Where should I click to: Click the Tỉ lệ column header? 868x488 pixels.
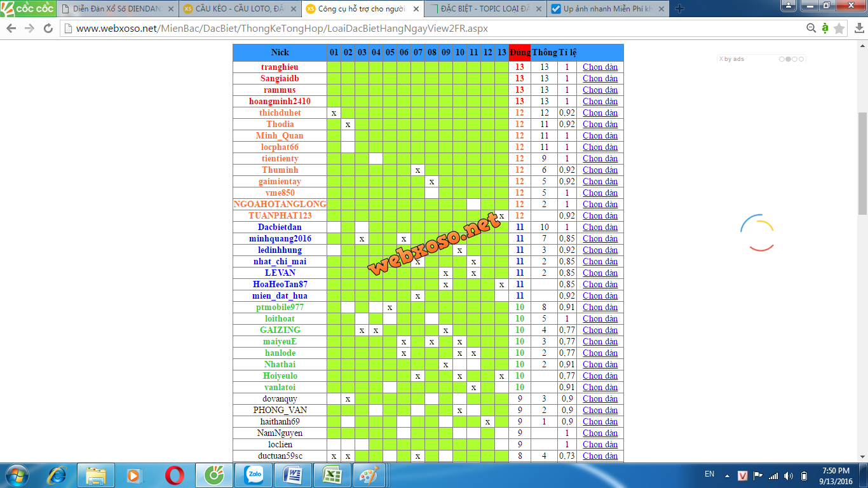click(567, 52)
